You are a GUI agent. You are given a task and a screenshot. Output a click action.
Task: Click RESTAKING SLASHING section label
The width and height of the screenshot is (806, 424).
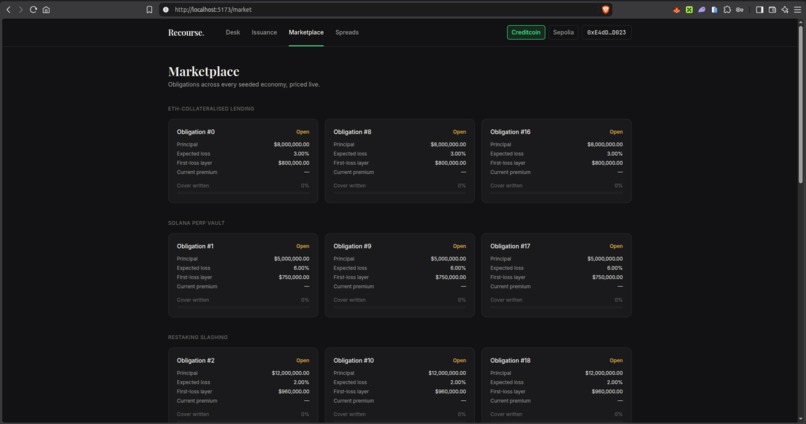(198, 337)
